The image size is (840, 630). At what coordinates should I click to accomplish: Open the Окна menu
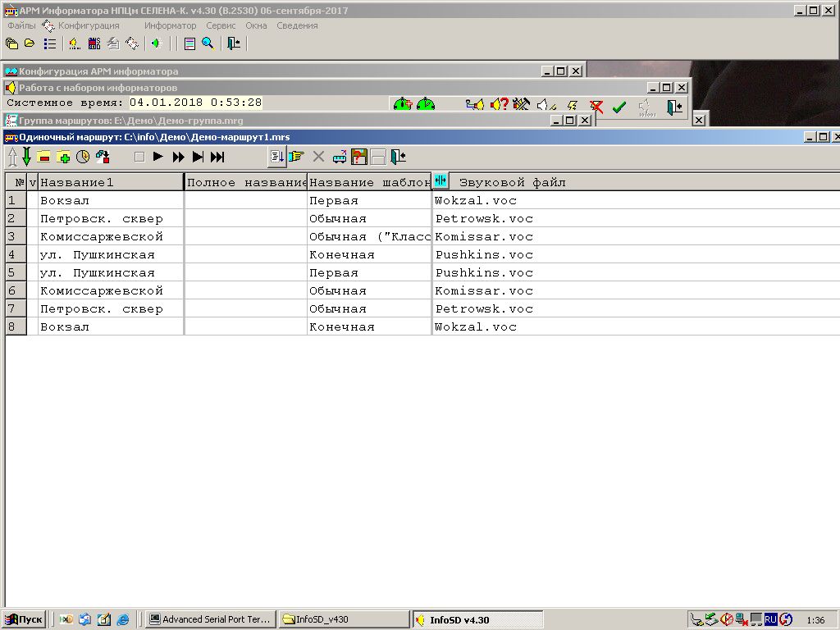pyautogui.click(x=256, y=25)
